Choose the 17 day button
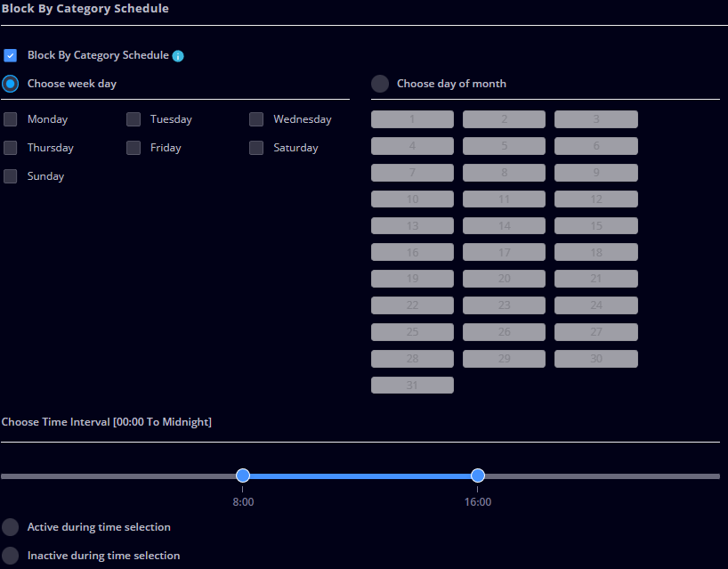Viewport: 728px width, 569px height. (x=505, y=252)
